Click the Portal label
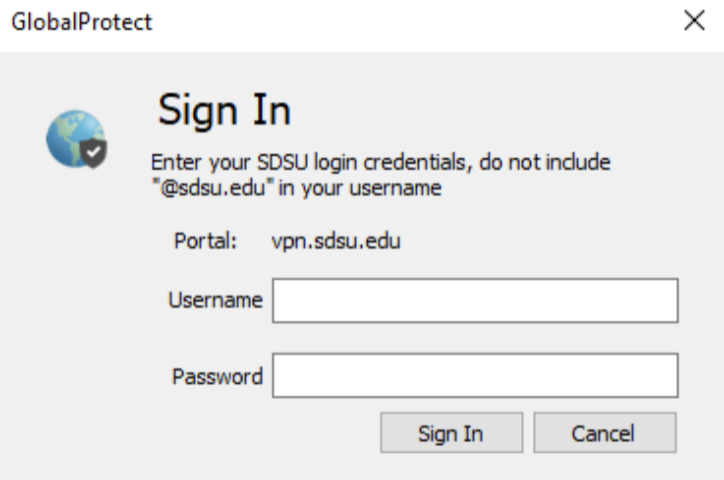 point(205,241)
